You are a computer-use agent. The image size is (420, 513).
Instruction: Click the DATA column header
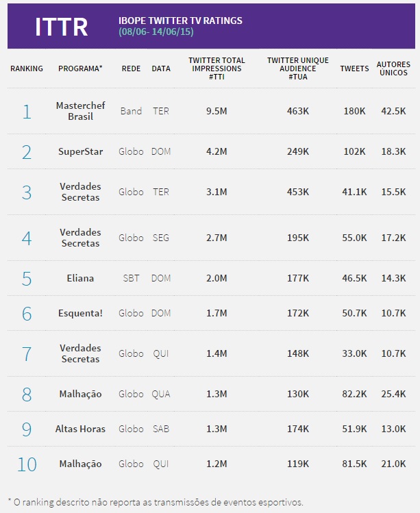pyautogui.click(x=161, y=68)
